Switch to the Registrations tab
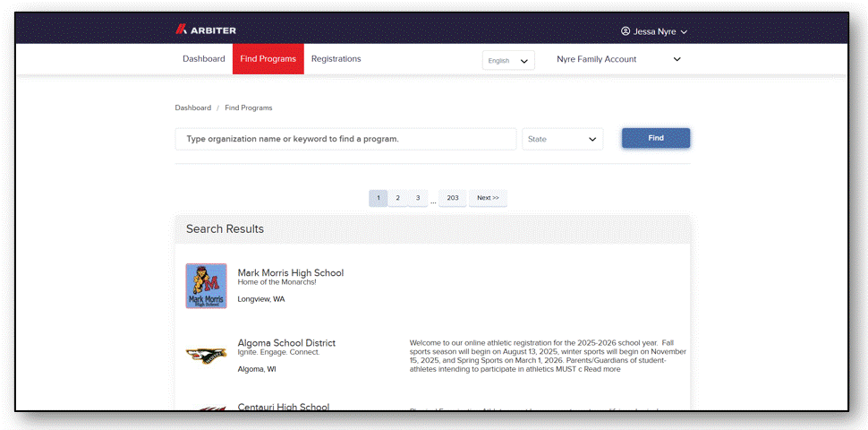868x430 pixels. point(336,59)
